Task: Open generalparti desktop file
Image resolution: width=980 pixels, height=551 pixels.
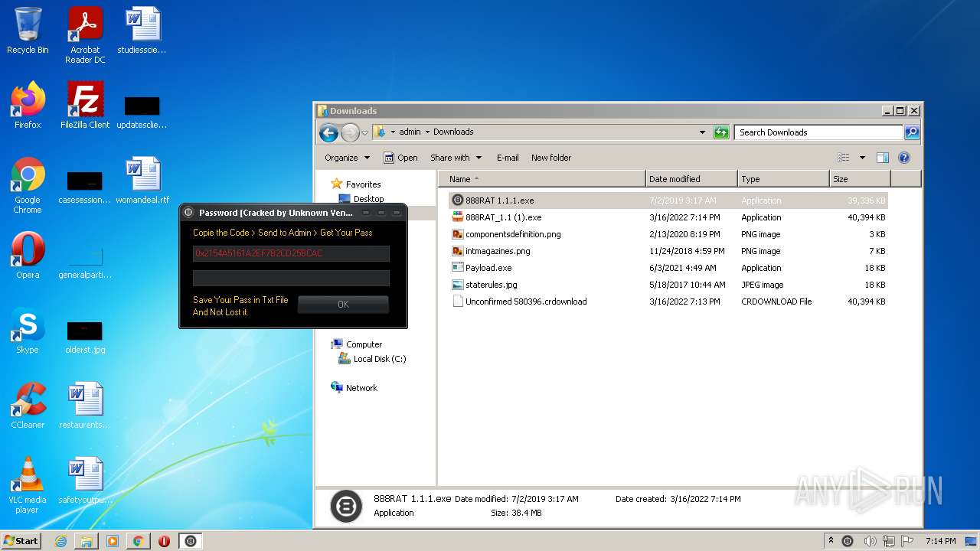Action: coord(85,262)
